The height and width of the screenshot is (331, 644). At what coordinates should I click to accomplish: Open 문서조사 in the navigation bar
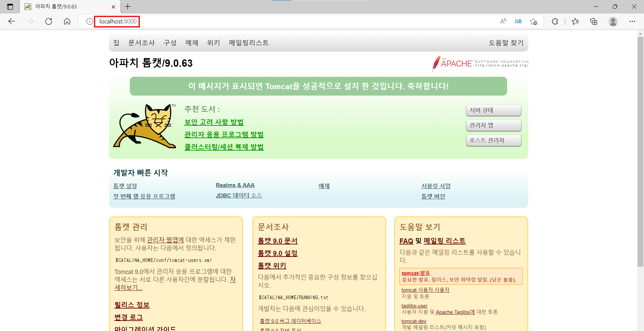(x=142, y=43)
